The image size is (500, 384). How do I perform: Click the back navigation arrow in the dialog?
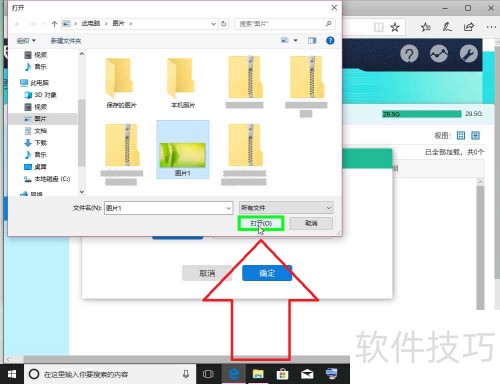[x=17, y=24]
